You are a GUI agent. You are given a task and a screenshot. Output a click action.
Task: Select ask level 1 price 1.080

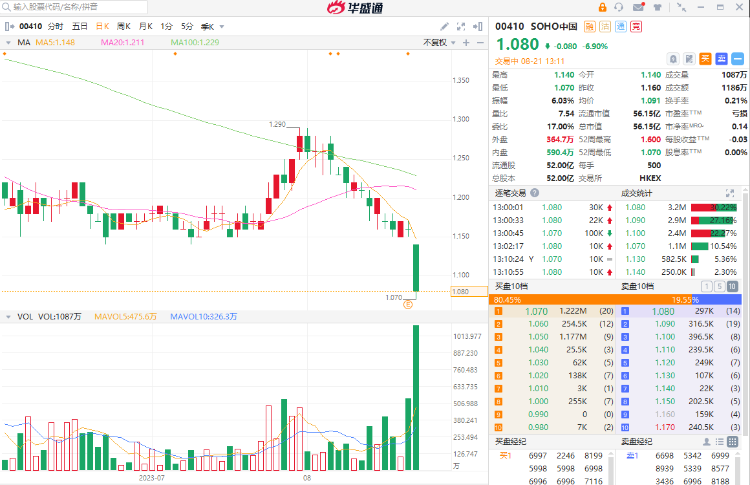pos(663,311)
